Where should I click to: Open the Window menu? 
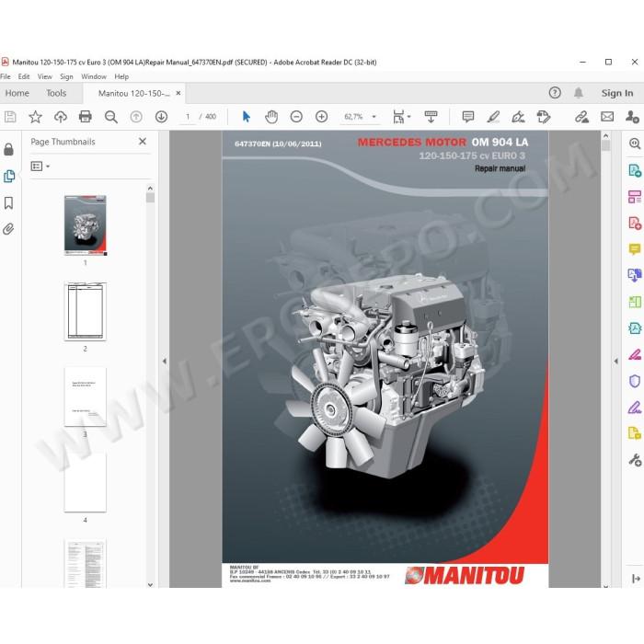tap(94, 76)
